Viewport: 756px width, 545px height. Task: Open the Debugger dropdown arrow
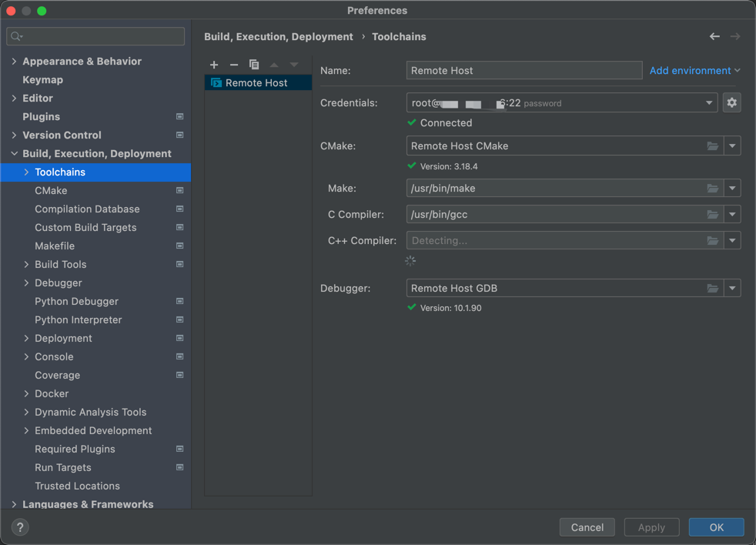[x=732, y=289]
